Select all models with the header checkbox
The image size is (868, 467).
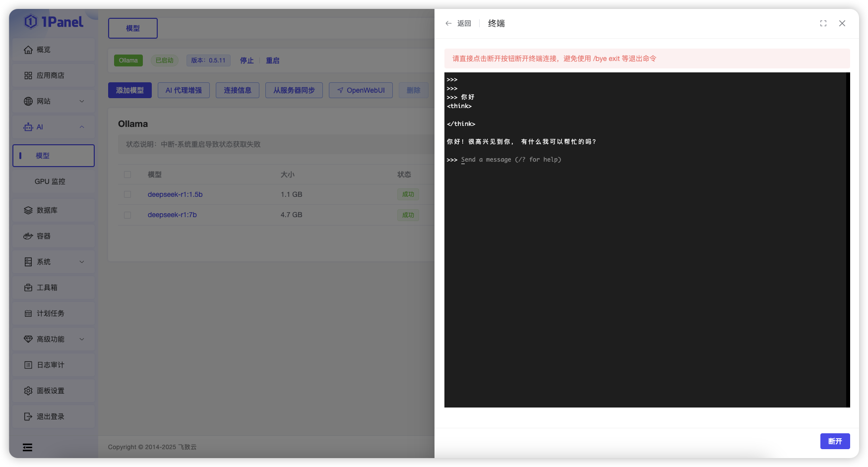[x=127, y=175]
